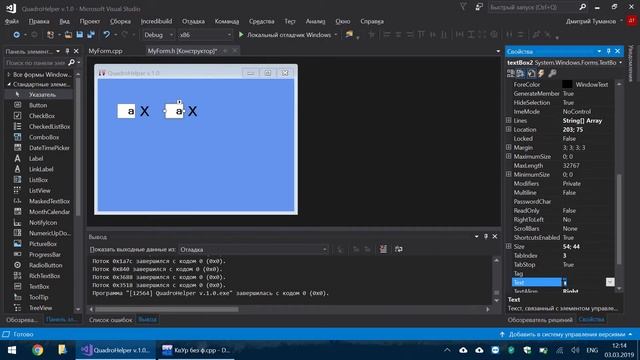Open the Файл menu
Viewport: 640px width, 360px height.
coord(11,21)
